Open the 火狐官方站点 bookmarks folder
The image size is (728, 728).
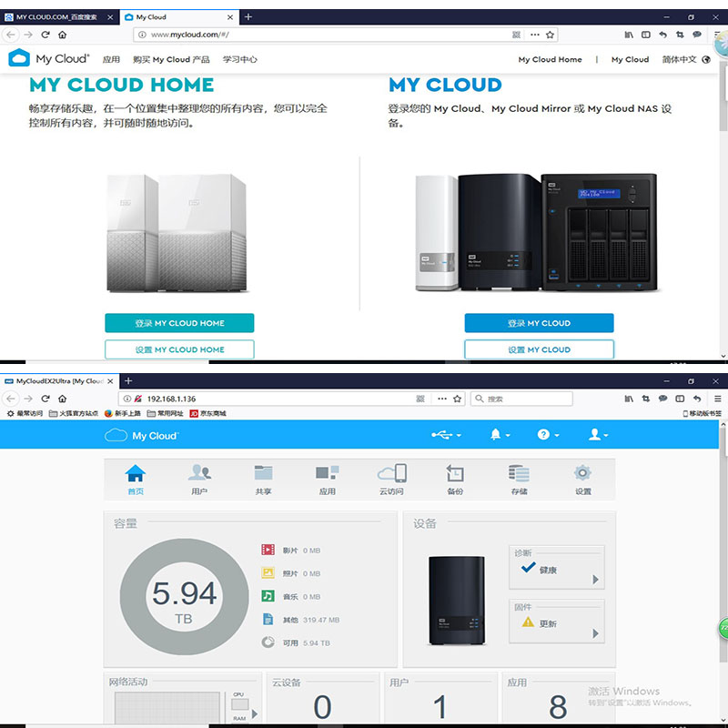[x=74, y=413]
